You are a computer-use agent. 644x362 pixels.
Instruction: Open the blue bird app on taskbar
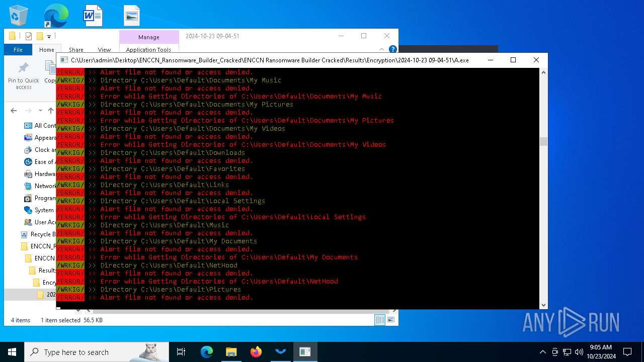280,352
